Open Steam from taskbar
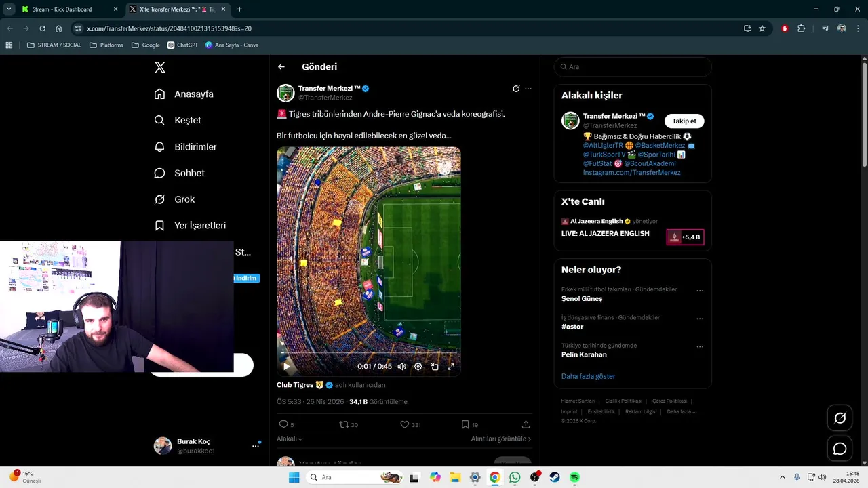The image size is (868, 488). pyautogui.click(x=555, y=477)
